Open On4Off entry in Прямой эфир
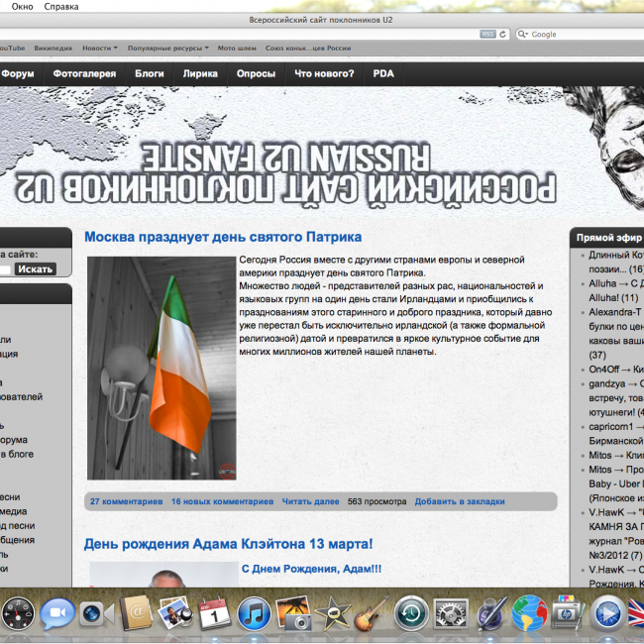Viewport: 644px width, 644px height. 616,370
